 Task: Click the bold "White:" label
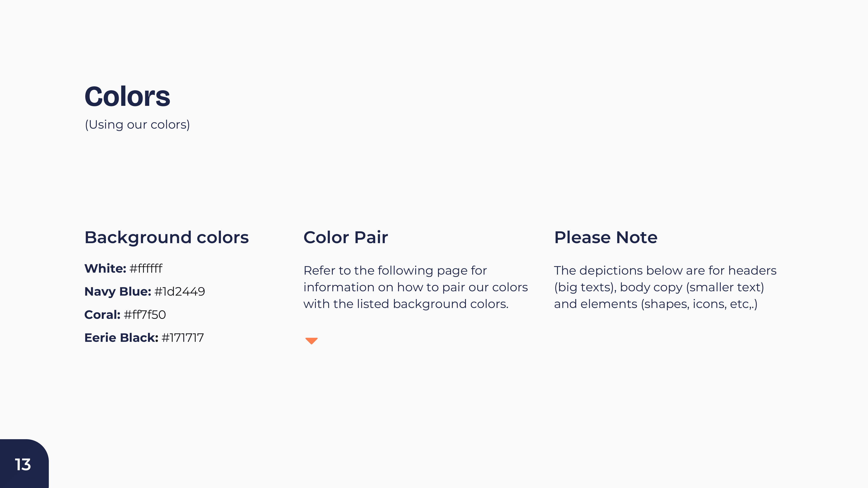point(105,269)
